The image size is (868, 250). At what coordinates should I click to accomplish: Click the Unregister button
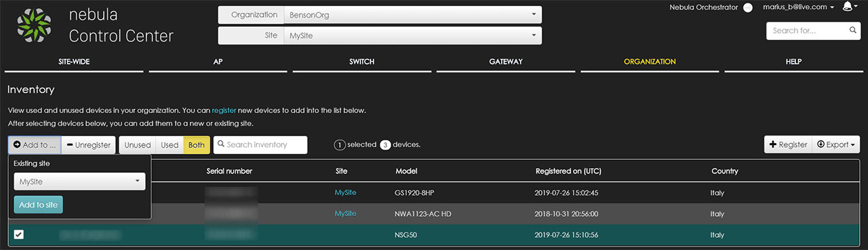pos(89,145)
